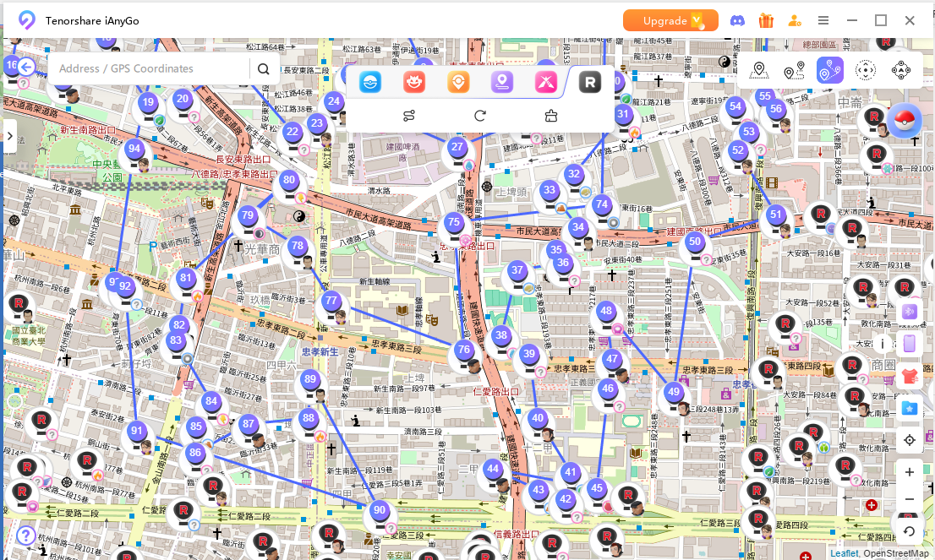
Task: Expand the collapsed left sidebar panel
Action: click(x=9, y=135)
